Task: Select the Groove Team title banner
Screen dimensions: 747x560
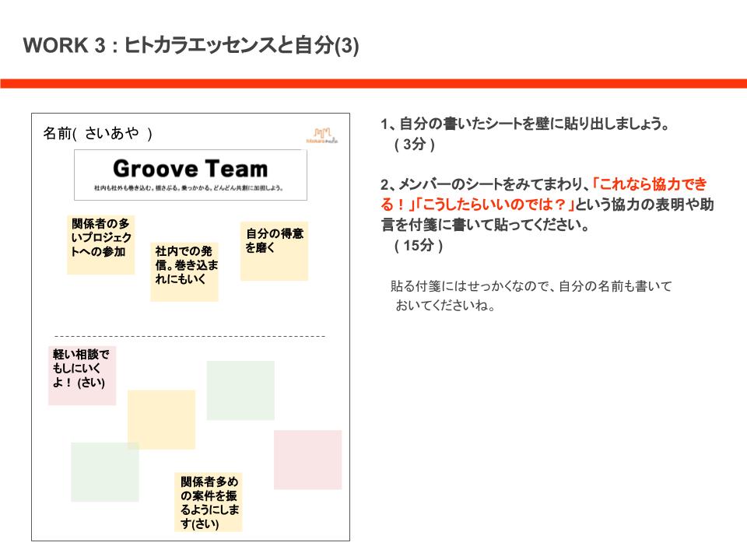Action: [x=191, y=175]
